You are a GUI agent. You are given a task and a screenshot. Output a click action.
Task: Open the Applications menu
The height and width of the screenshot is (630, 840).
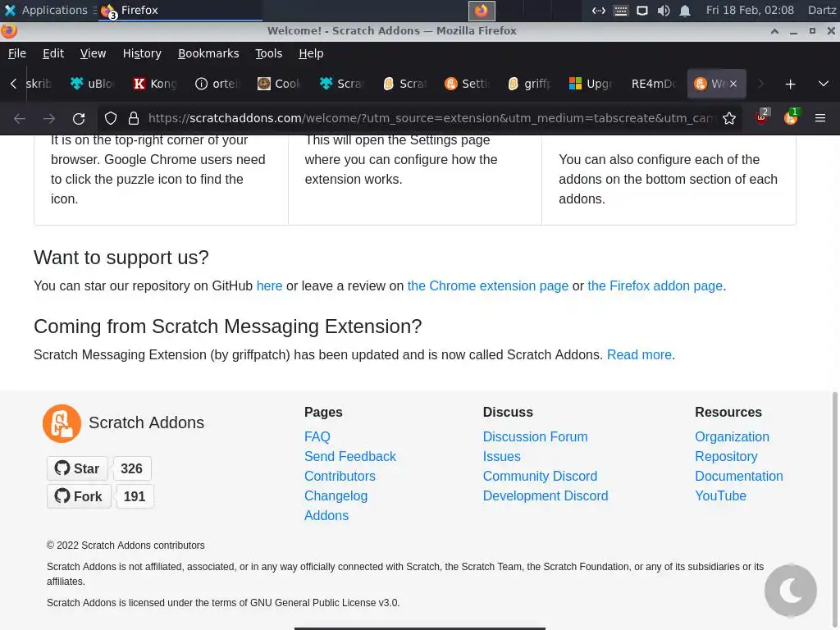46,10
